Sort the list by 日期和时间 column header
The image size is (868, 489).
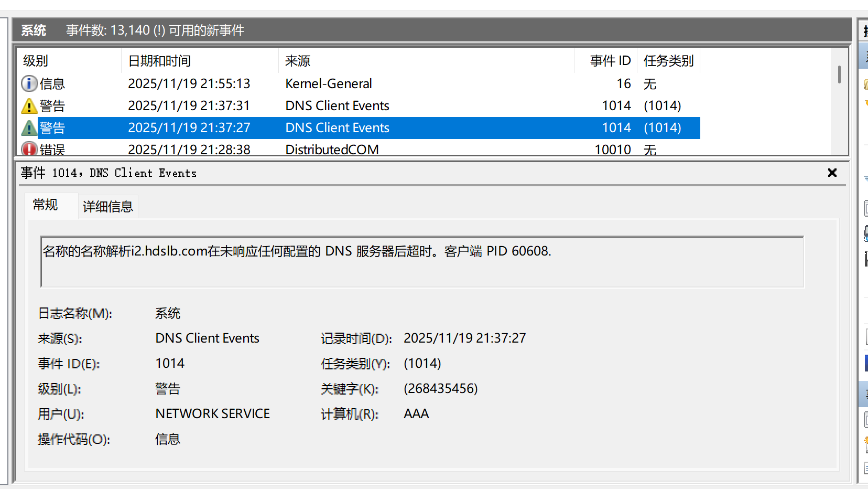(200, 61)
